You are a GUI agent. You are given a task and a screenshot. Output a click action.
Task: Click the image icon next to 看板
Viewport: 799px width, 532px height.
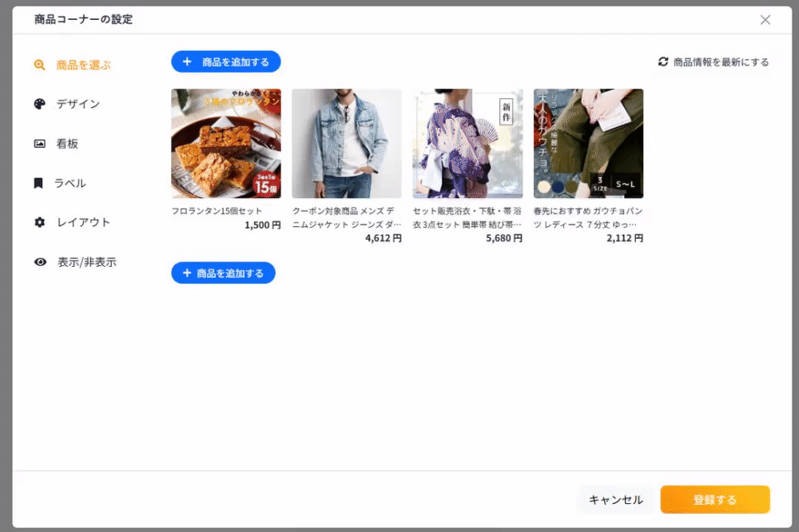coord(39,144)
